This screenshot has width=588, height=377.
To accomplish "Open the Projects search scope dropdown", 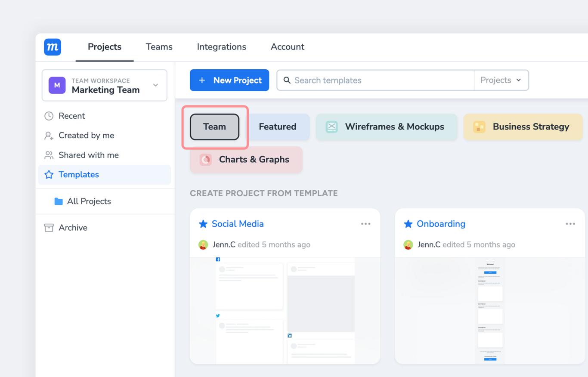I will pyautogui.click(x=501, y=80).
